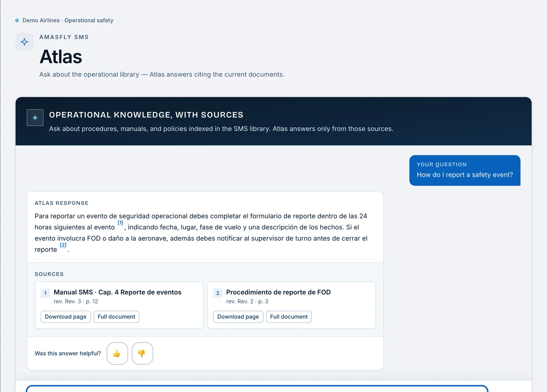Open full document for Manual SMS Cap. 4
This screenshot has width=547, height=392.
point(116,317)
